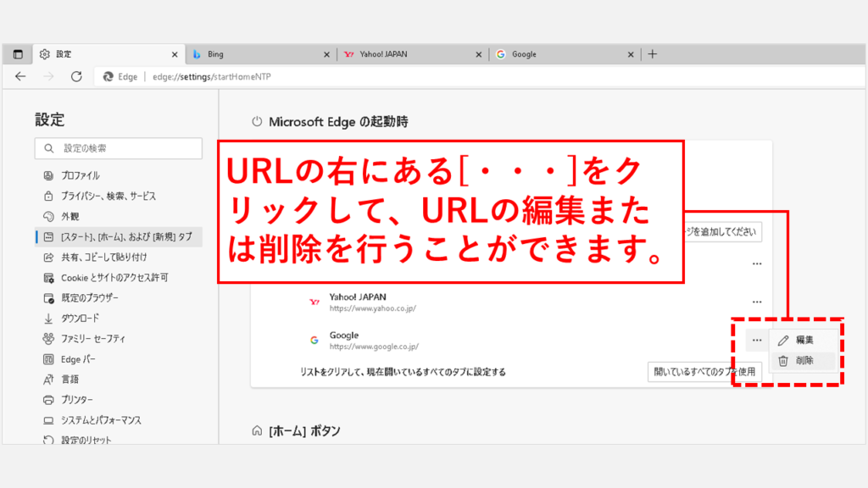Close the Bing tab

pyautogui.click(x=326, y=54)
